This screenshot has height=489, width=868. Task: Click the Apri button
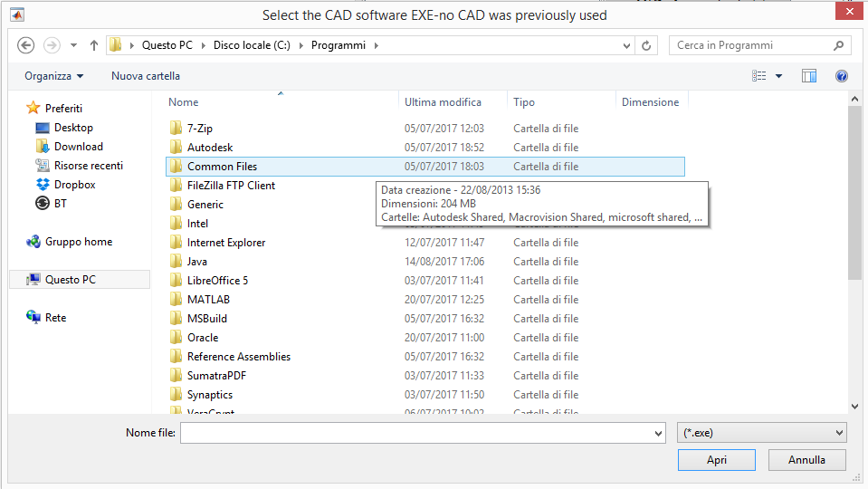click(716, 460)
